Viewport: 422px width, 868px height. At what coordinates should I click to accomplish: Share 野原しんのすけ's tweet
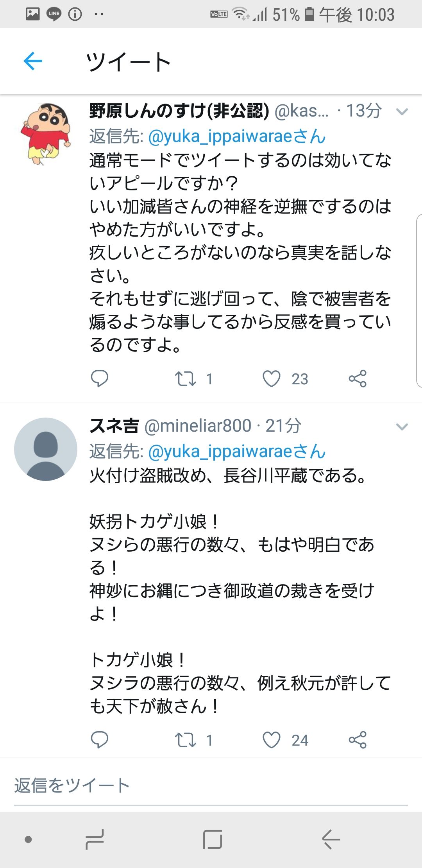click(x=358, y=378)
